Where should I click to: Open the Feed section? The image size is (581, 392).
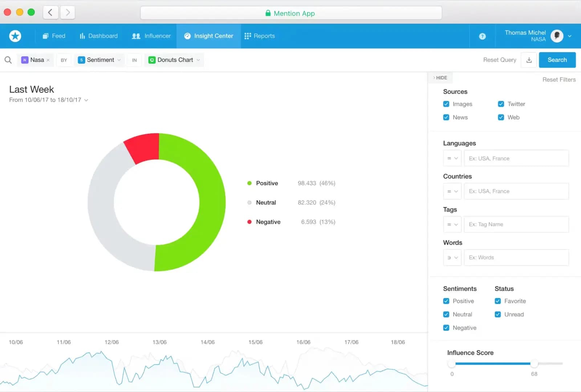coord(54,36)
